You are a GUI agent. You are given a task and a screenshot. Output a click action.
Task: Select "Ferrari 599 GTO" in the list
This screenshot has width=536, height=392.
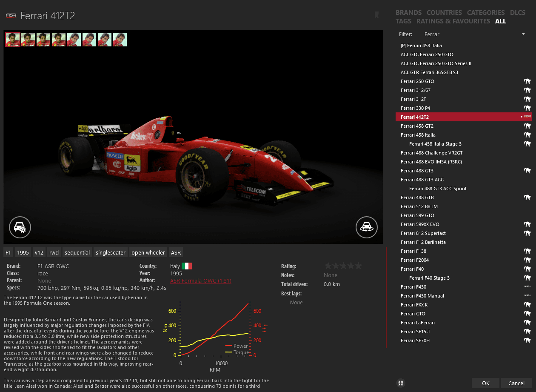(x=463, y=215)
